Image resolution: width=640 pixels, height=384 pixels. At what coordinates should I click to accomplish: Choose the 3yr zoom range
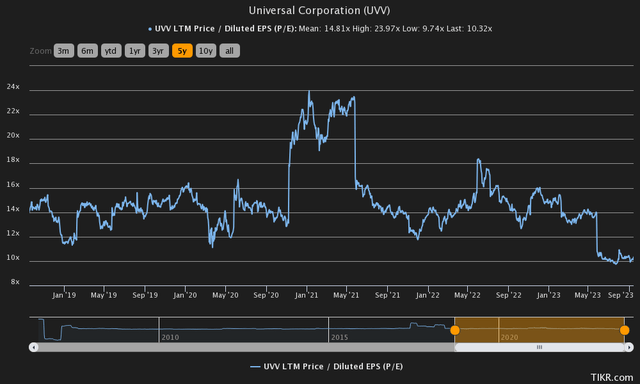[x=158, y=51]
